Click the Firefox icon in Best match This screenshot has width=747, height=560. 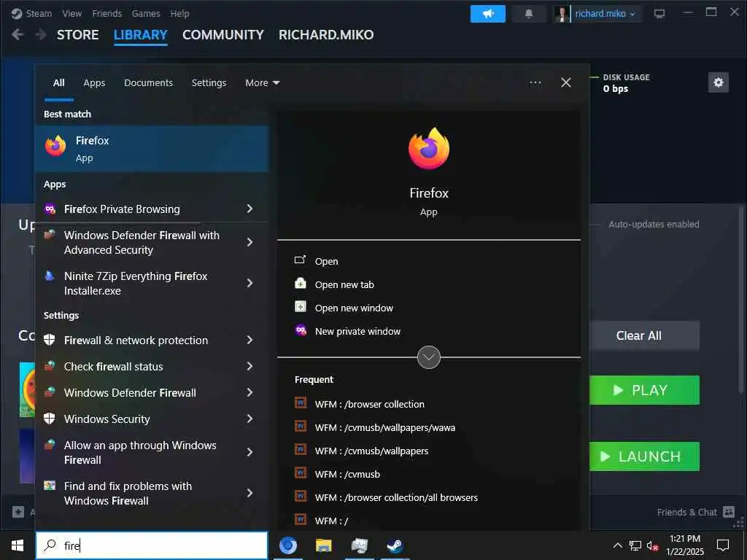[x=55, y=146]
